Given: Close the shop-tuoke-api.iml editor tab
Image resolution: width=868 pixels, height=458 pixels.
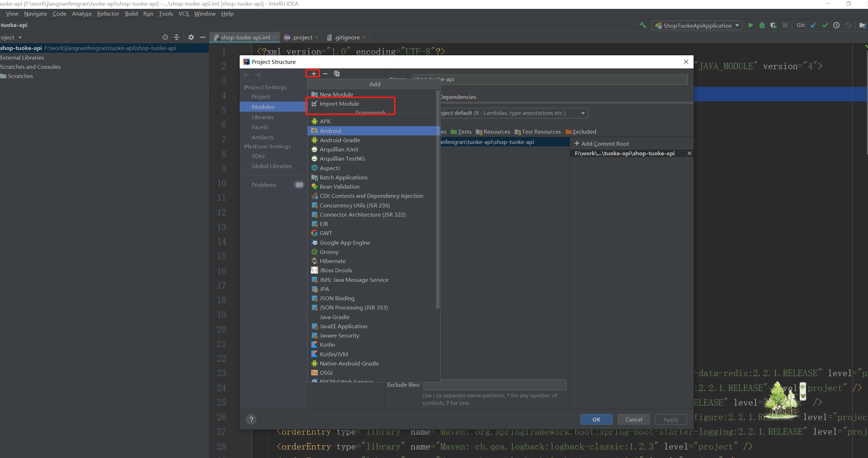Looking at the screenshot, I should tap(274, 38).
